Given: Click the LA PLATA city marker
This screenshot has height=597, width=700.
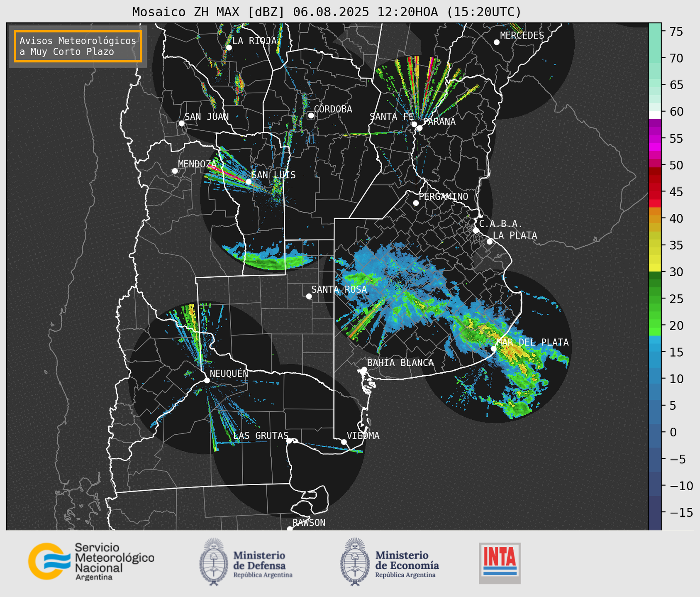Looking at the screenshot, I should coord(490,242).
